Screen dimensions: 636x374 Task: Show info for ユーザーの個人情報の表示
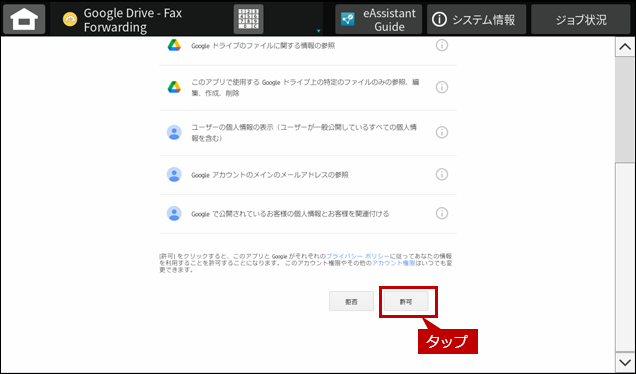coord(442,132)
